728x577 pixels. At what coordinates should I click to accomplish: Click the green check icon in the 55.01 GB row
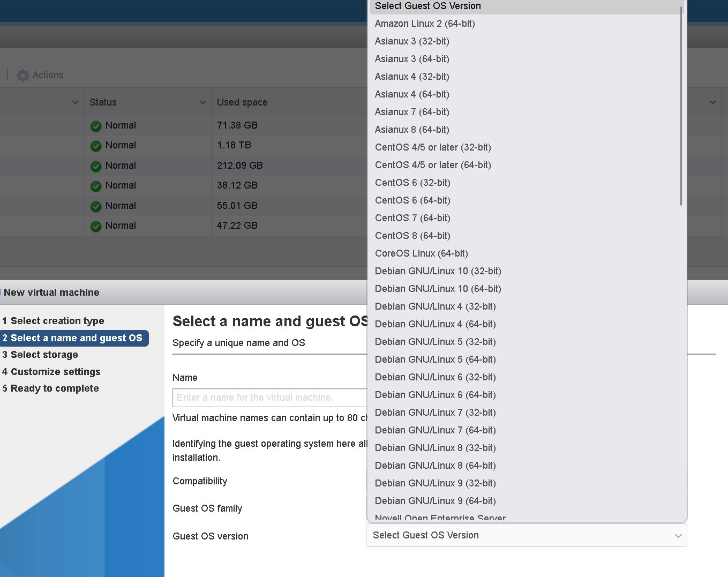pos(96,206)
